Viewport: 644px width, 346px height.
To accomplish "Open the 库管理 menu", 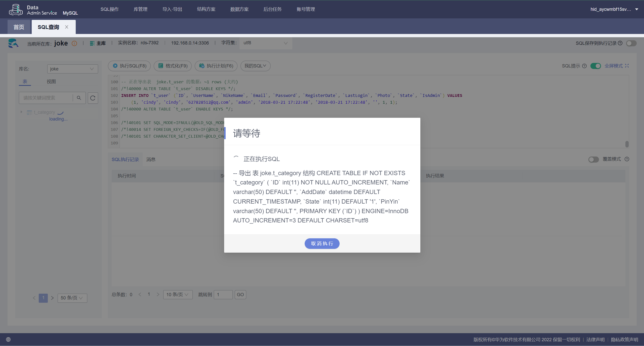I will click(x=141, y=9).
